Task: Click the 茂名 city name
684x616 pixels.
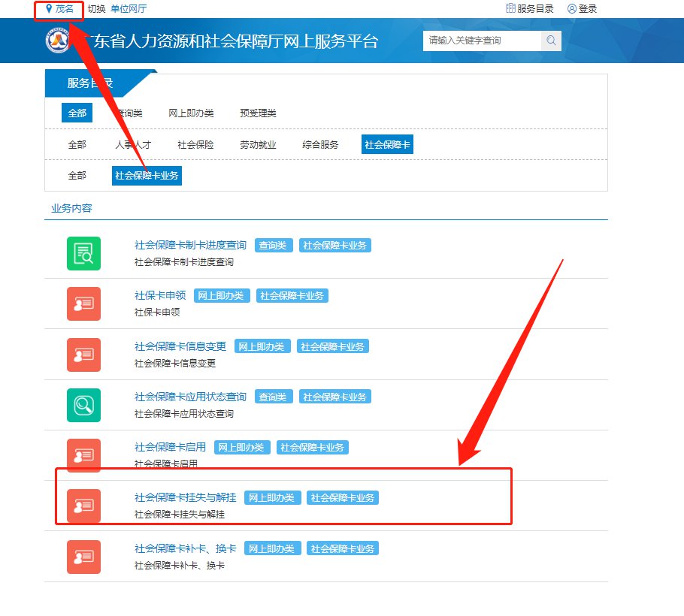Action: click(65, 9)
